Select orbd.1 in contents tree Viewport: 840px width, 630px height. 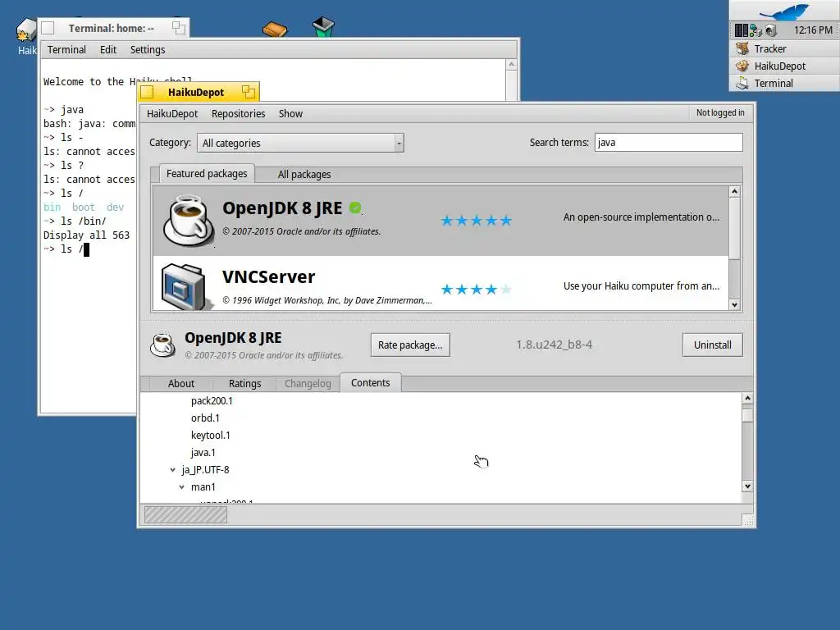tap(205, 418)
